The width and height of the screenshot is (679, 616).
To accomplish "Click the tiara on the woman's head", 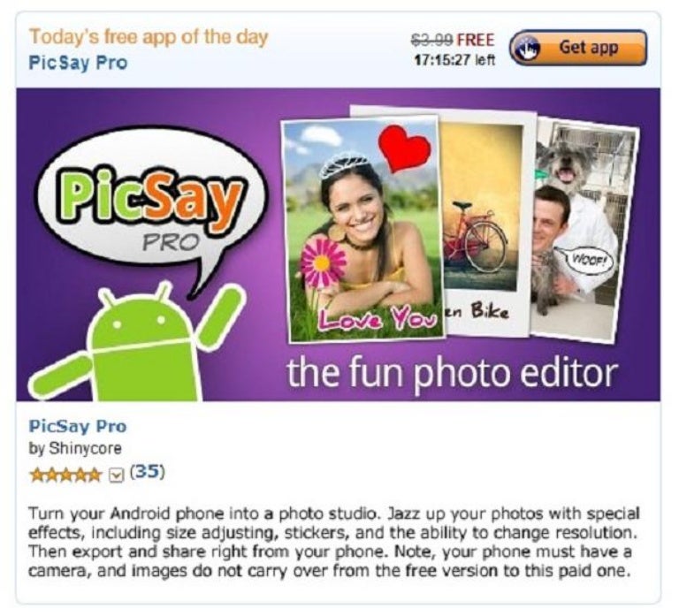I will coord(345,164).
